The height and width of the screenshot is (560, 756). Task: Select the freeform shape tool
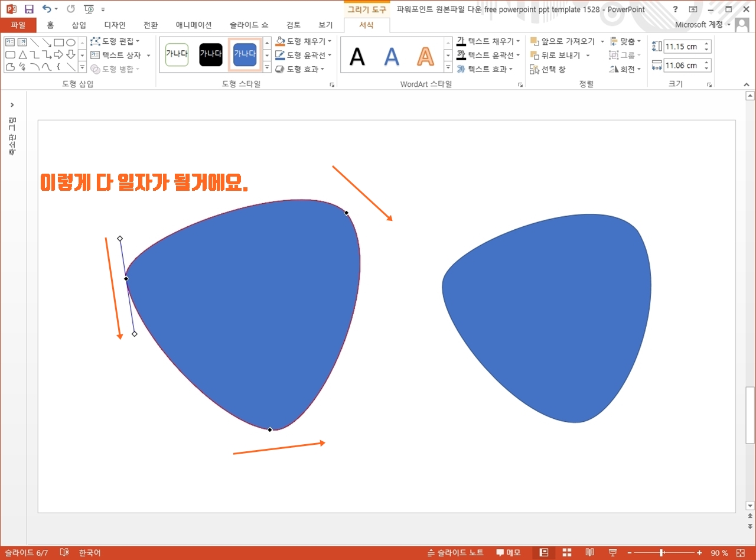tap(10, 66)
